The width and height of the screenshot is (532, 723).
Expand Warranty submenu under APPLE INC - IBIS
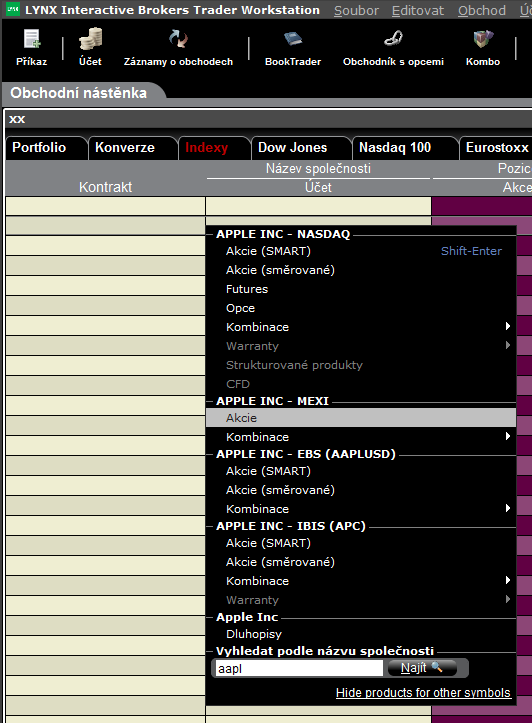click(x=361, y=600)
